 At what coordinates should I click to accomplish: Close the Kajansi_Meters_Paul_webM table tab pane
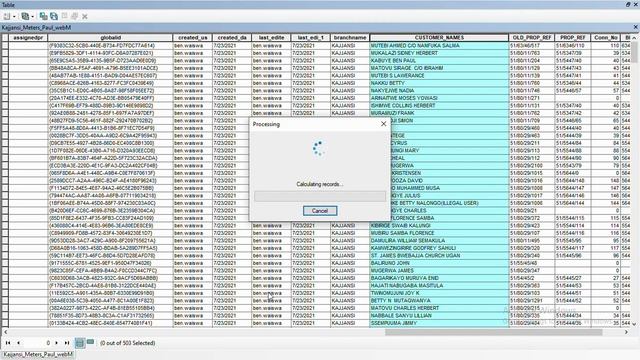636,27
